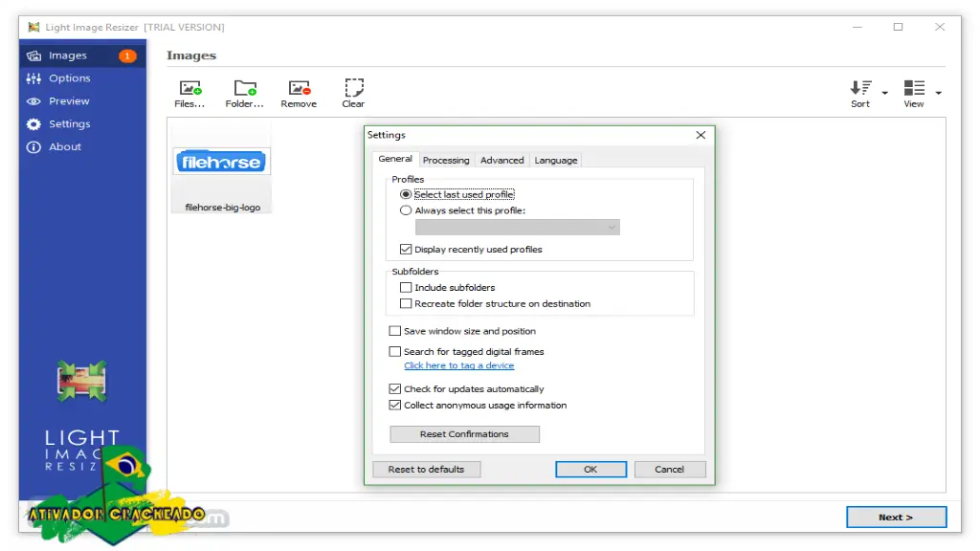Click the orange badge showing 1 image
980x551 pixels.
127,55
